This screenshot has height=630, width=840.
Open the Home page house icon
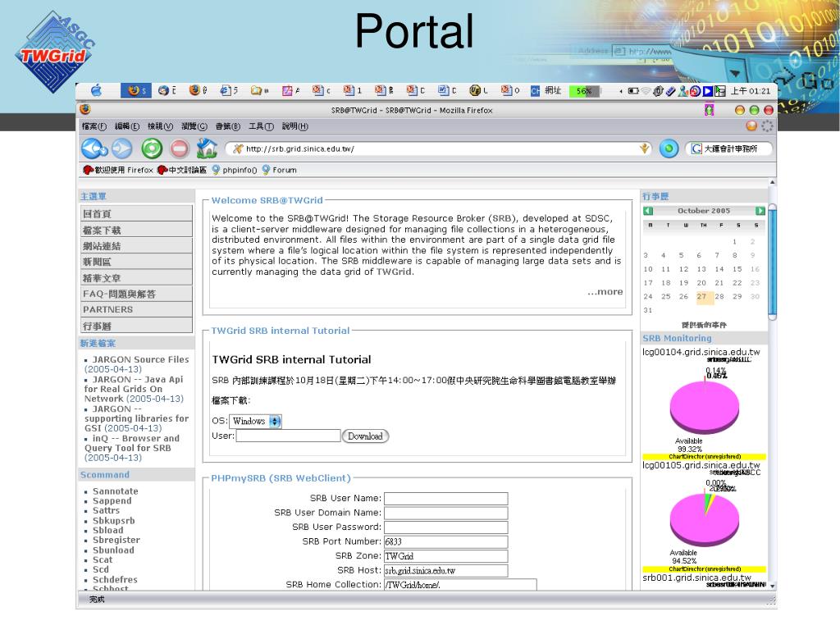(207, 148)
